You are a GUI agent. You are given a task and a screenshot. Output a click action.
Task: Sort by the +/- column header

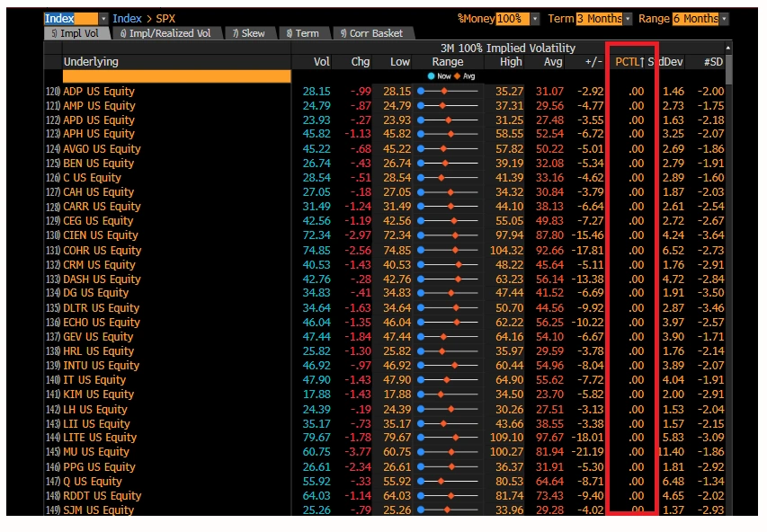pos(593,62)
